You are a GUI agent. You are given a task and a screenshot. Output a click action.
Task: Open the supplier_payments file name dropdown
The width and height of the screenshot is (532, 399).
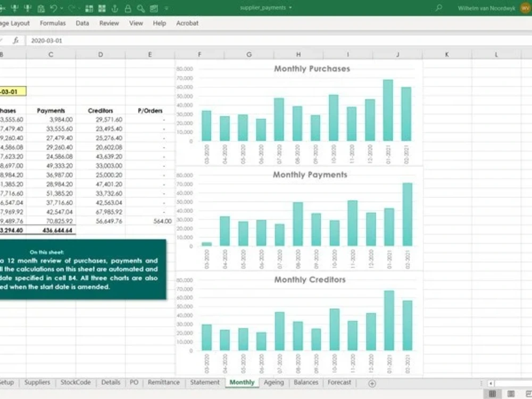[290, 7]
